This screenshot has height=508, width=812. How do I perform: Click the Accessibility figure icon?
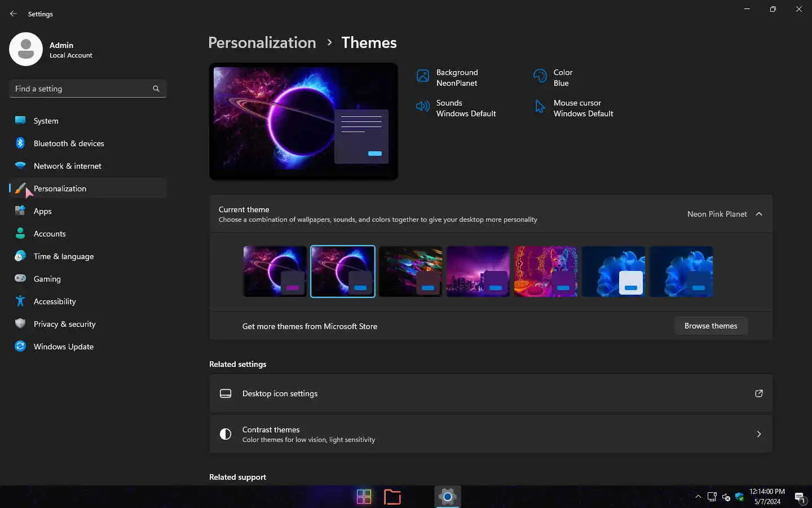pos(20,301)
